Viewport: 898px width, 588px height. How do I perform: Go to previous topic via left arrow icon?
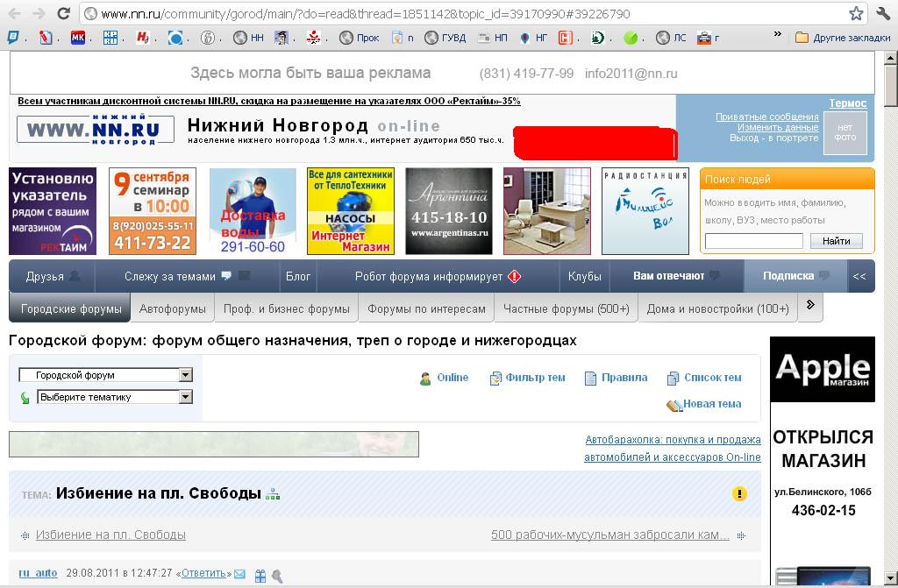tap(25, 535)
